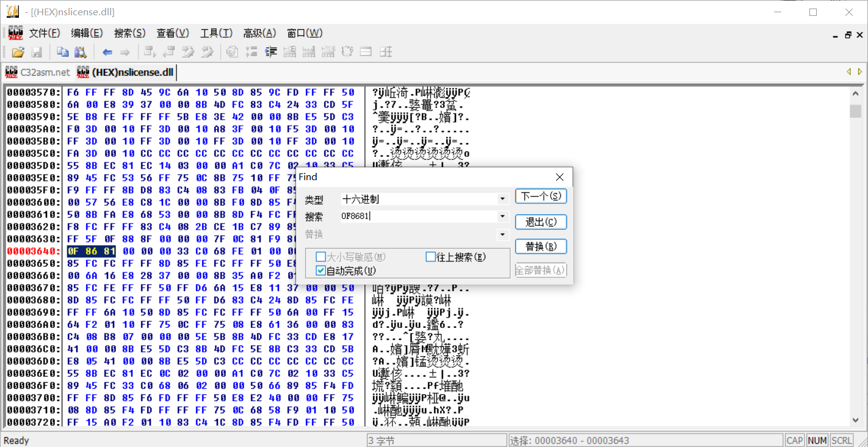The image size is (868, 447).
Task: Click the 退出(C) exit button
Action: pos(541,222)
